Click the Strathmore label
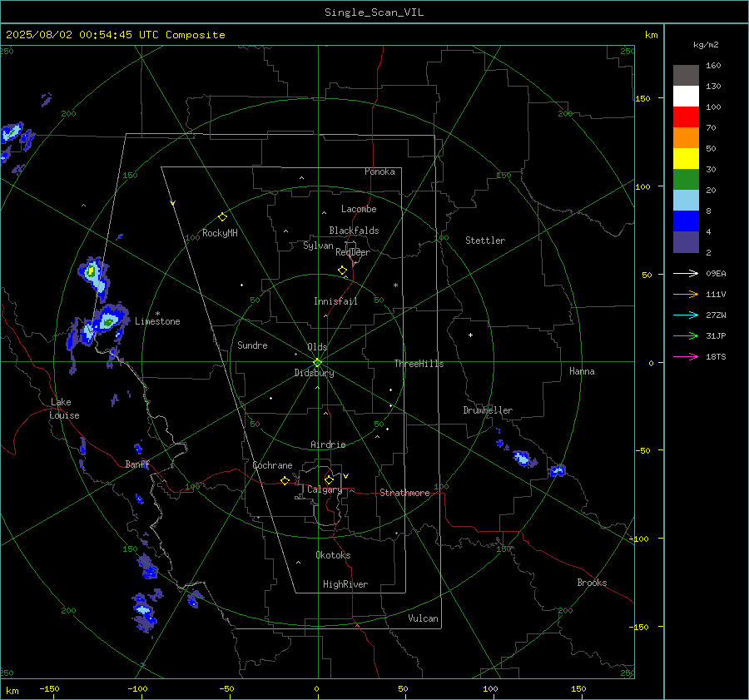 pyautogui.click(x=404, y=493)
